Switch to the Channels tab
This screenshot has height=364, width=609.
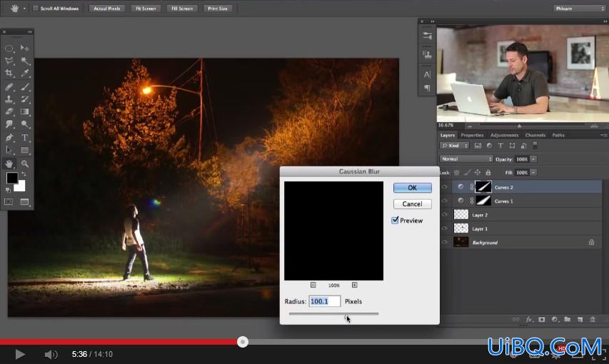coord(535,135)
